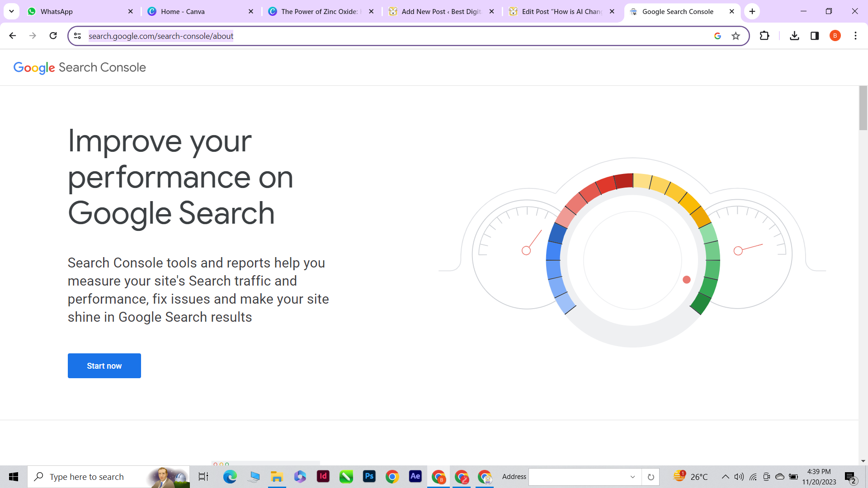
Task: Switch to the Add New Post tab
Action: coord(442,11)
